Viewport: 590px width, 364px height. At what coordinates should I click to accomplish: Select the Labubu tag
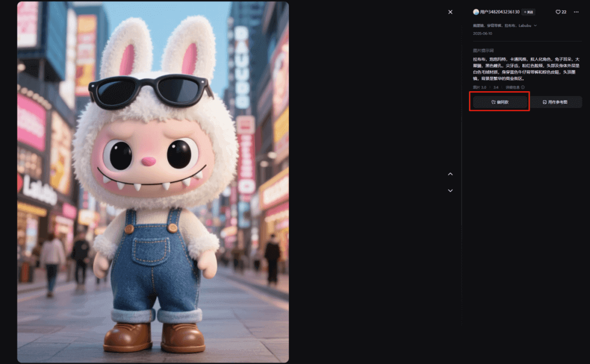(525, 26)
